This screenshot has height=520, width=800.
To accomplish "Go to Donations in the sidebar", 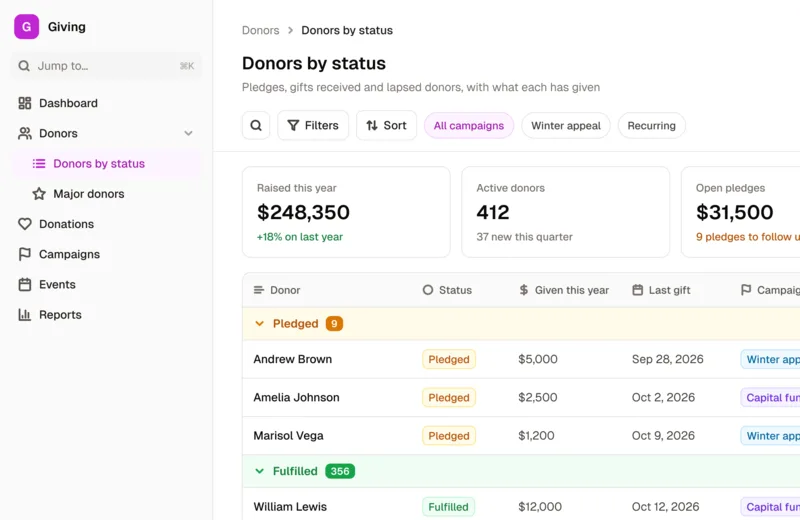I will (106, 224).
